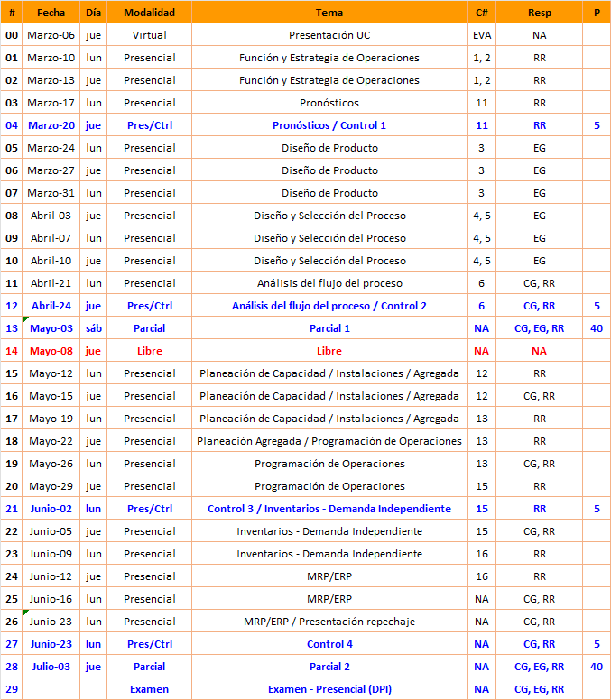
Task: Select the 'Día' header cell
Action: coord(93,13)
